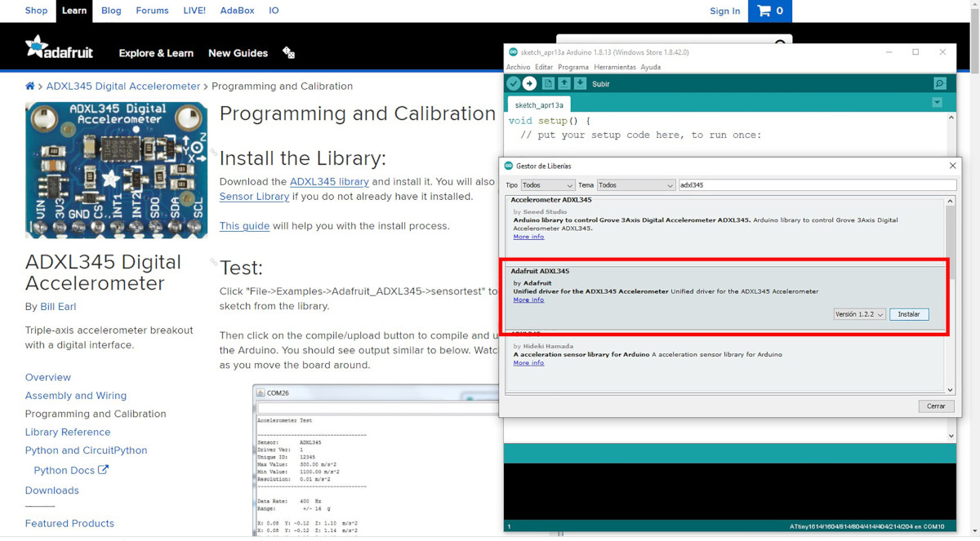Click the ADXL345 breakout board image

point(116,170)
